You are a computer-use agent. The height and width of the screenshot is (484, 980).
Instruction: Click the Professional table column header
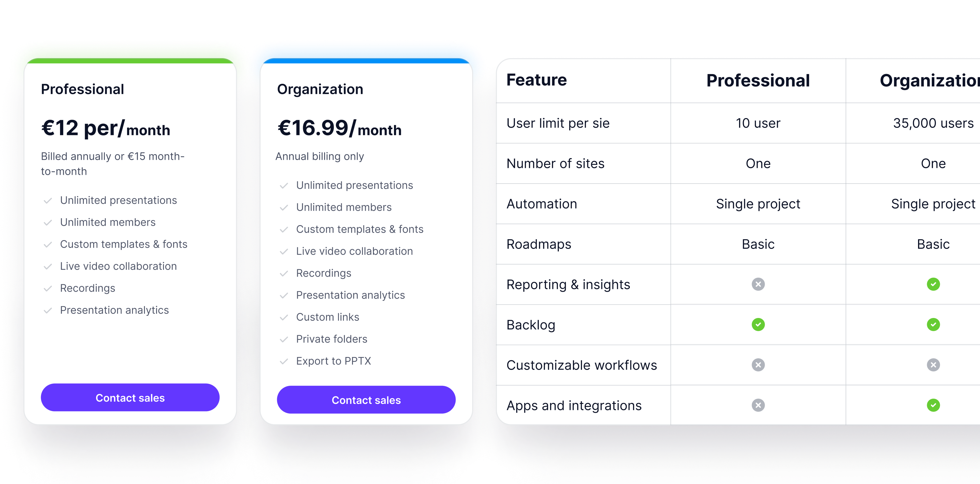point(758,81)
